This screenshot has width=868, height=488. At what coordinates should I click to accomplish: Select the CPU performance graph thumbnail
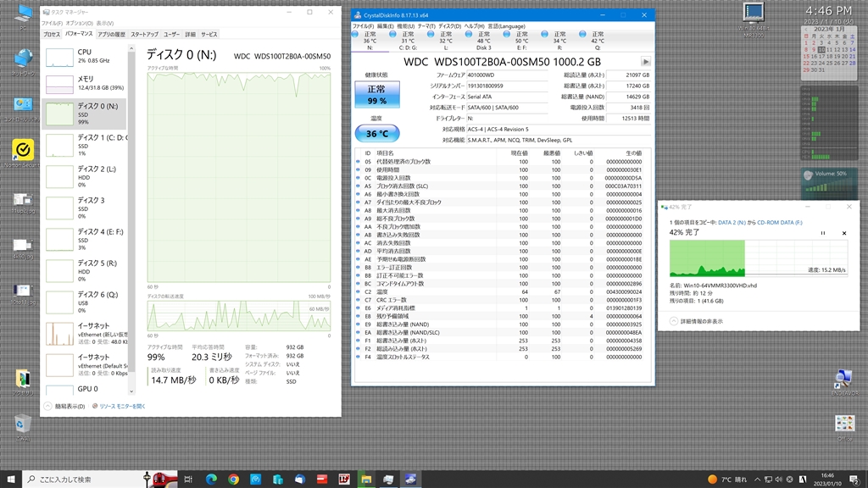coord(59,58)
